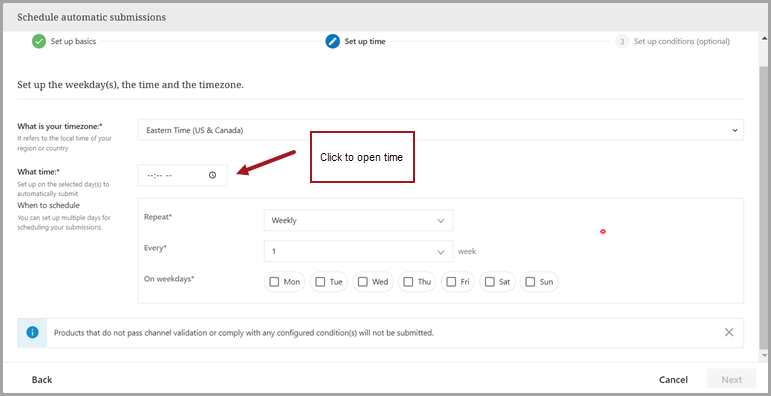The height and width of the screenshot is (396, 771).
Task: Dismiss the validation info banner
Action: 729,333
